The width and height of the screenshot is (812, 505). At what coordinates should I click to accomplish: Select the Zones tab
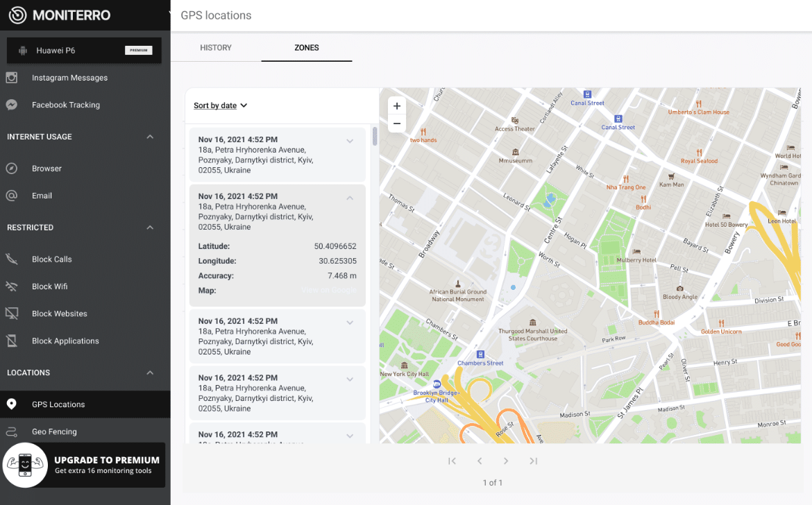click(306, 48)
